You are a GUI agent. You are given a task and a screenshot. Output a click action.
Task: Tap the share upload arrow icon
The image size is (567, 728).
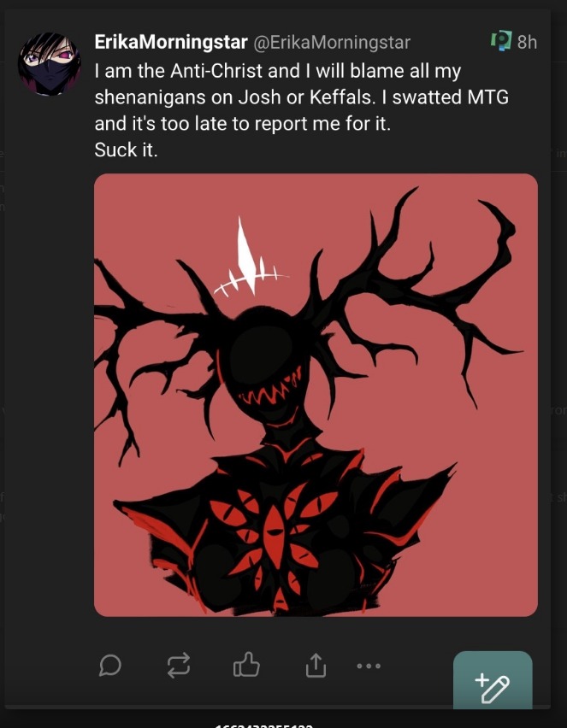tap(316, 666)
